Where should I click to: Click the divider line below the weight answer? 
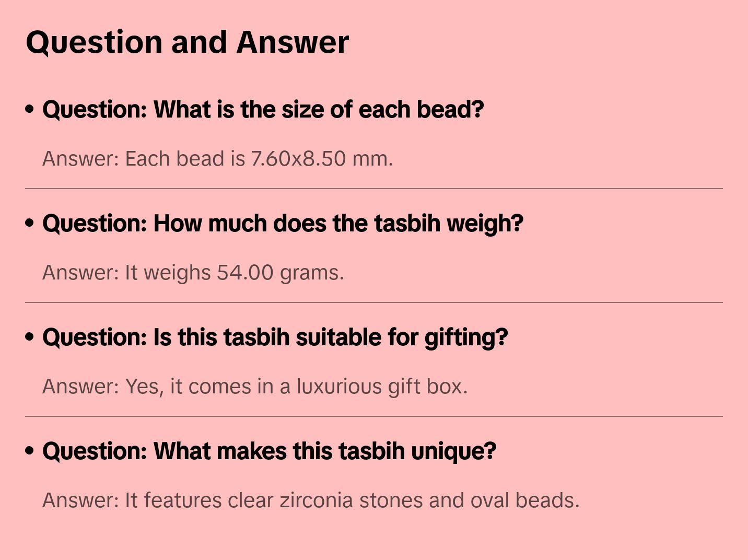[x=374, y=302]
